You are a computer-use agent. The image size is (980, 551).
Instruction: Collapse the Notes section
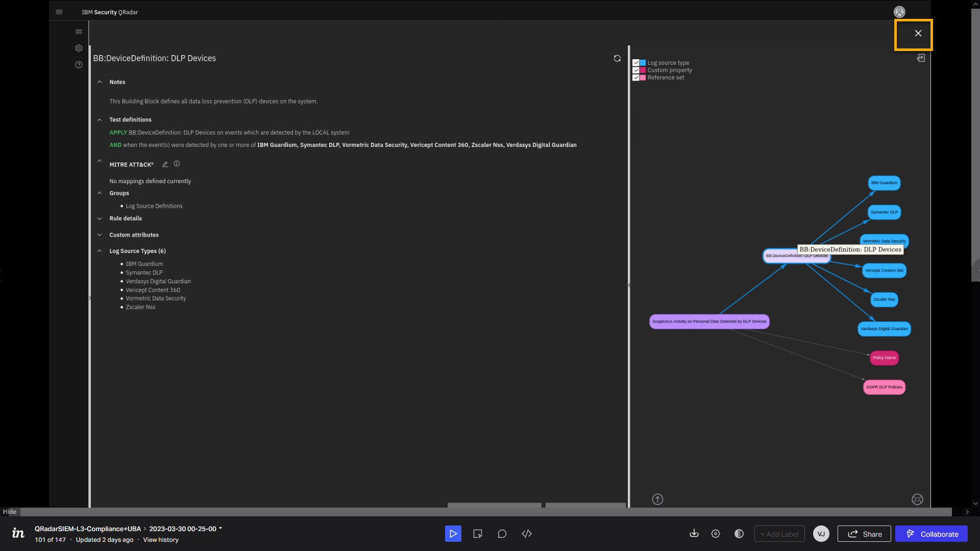point(100,82)
